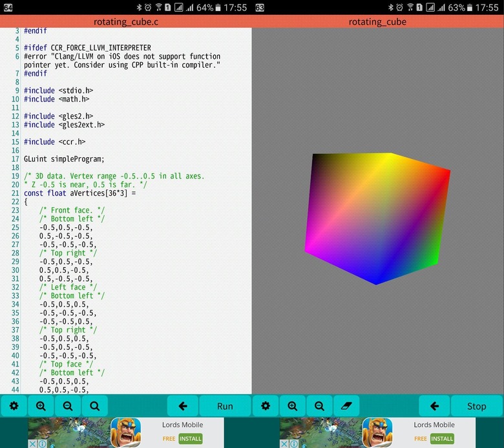Viewport: 504px width, 448px height.
Task: Click the '* Z -0.5 is near' comment line
Action: tap(85, 185)
